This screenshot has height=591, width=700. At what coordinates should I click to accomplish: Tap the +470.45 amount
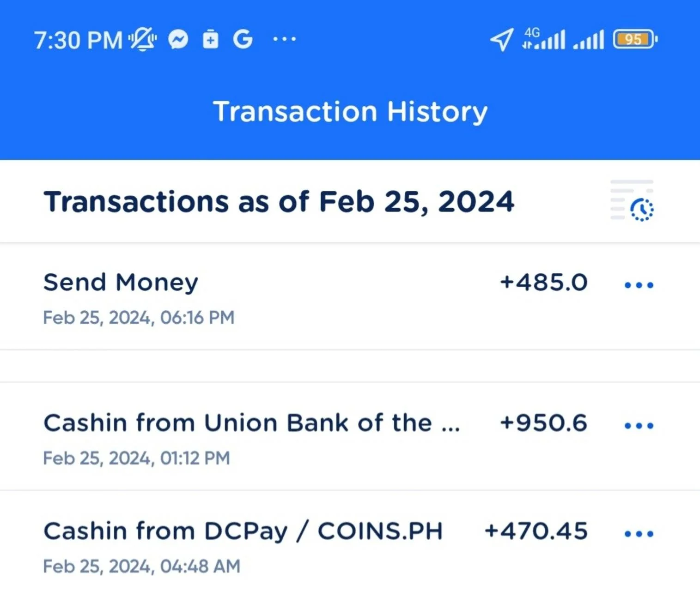click(536, 531)
